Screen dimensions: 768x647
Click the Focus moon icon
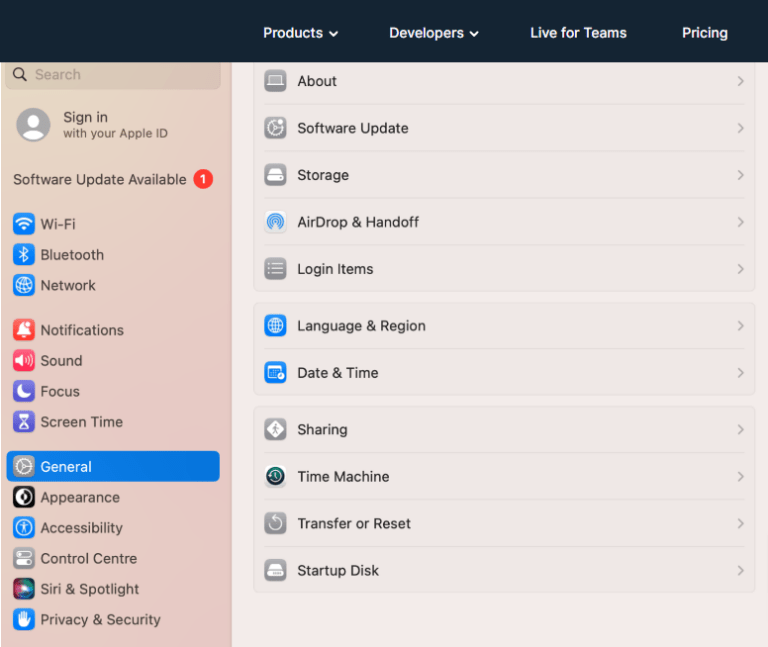tap(24, 391)
